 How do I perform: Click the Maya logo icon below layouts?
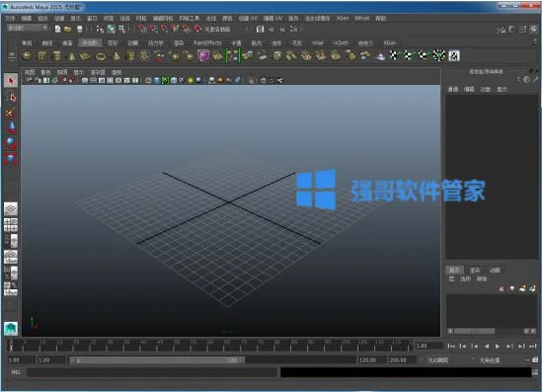[11, 329]
